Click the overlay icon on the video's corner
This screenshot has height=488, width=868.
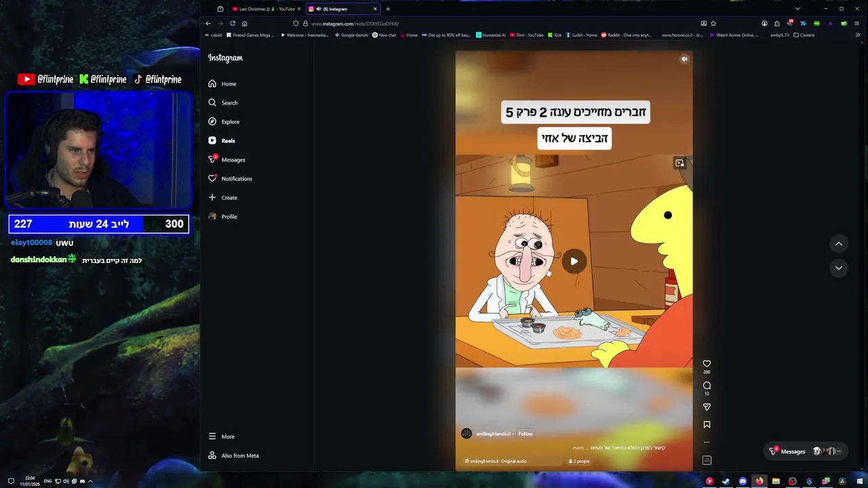click(x=679, y=163)
